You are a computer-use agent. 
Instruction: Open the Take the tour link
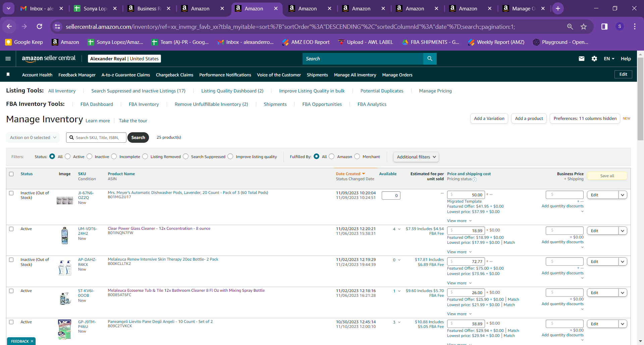[x=133, y=121]
